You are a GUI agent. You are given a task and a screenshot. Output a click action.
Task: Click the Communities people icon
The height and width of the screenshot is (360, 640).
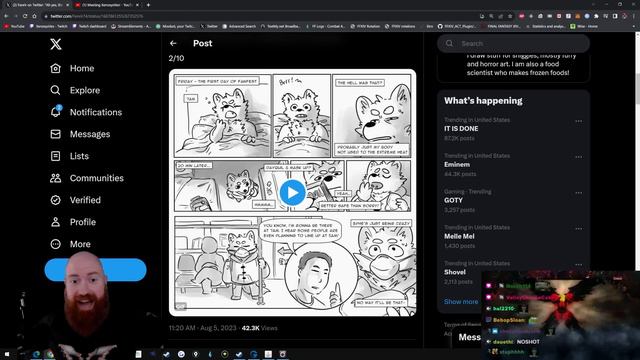pos(56,178)
